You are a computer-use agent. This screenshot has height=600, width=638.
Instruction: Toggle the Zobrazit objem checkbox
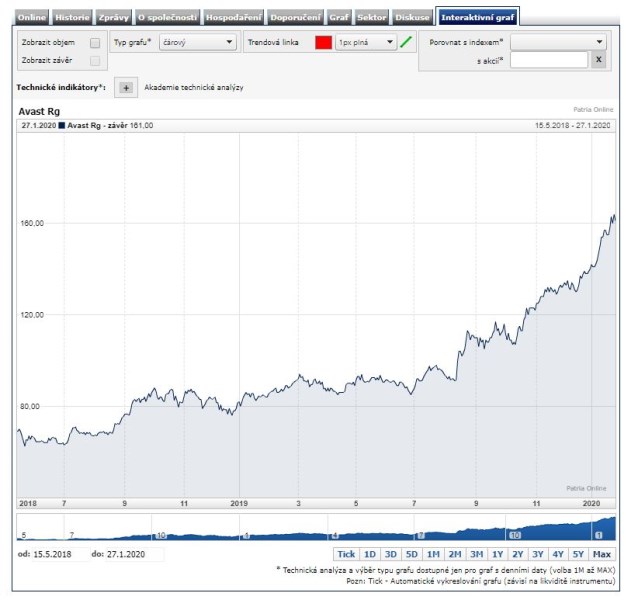click(95, 43)
